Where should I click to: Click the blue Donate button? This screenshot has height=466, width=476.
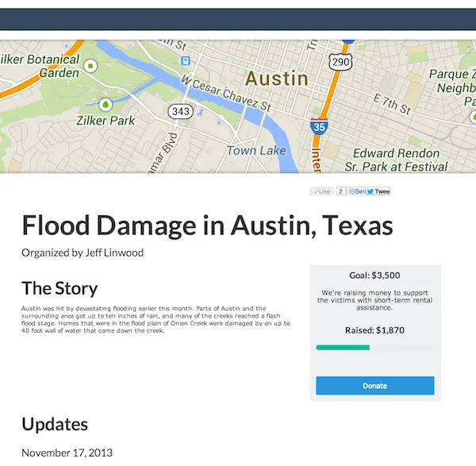[x=375, y=386]
